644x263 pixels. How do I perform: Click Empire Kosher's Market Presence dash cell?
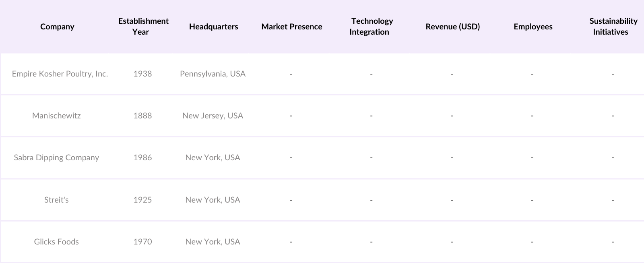(291, 74)
